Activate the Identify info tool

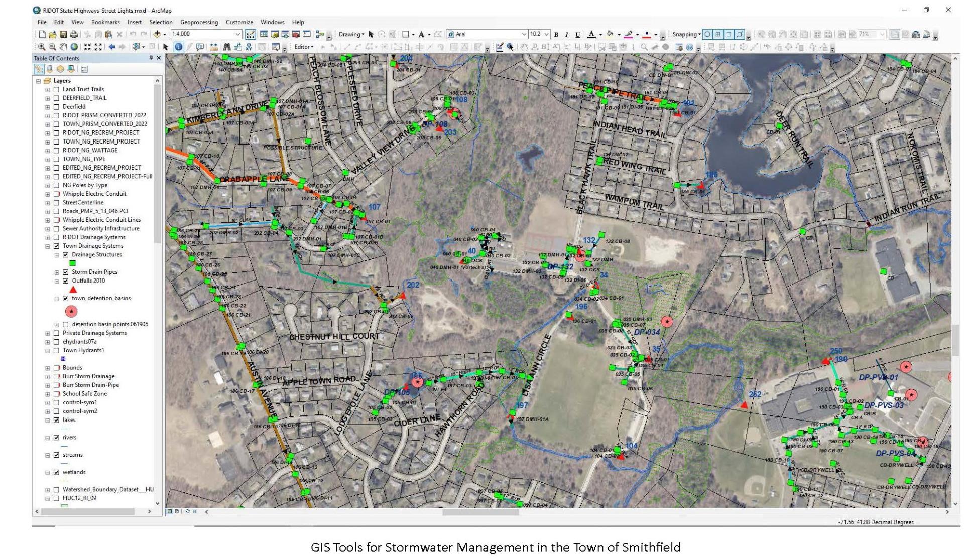[179, 47]
